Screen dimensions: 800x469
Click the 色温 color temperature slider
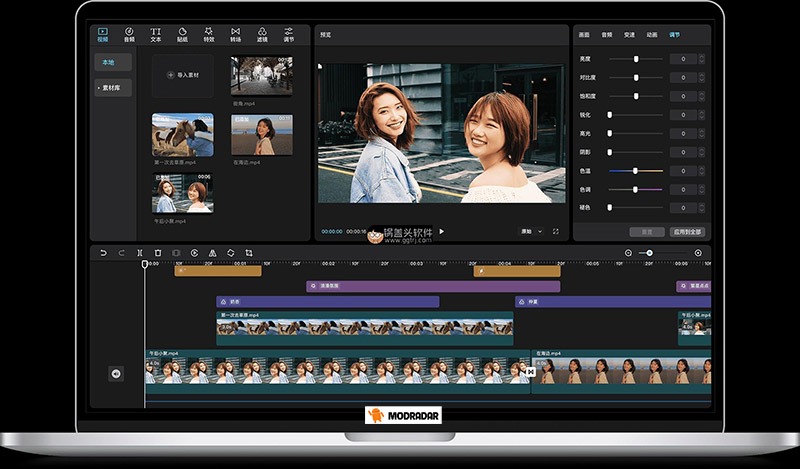pyautogui.click(x=636, y=171)
